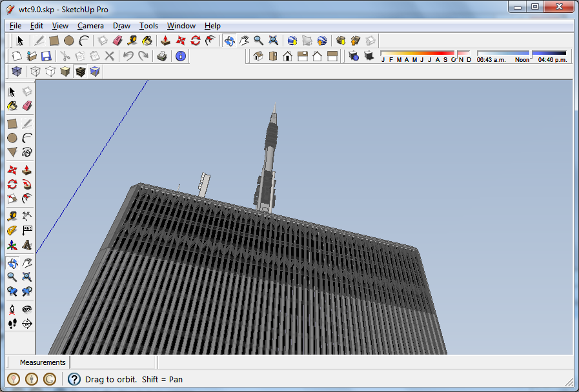Select the Protractor tool
Screen dimensions: 579x392
12,230
